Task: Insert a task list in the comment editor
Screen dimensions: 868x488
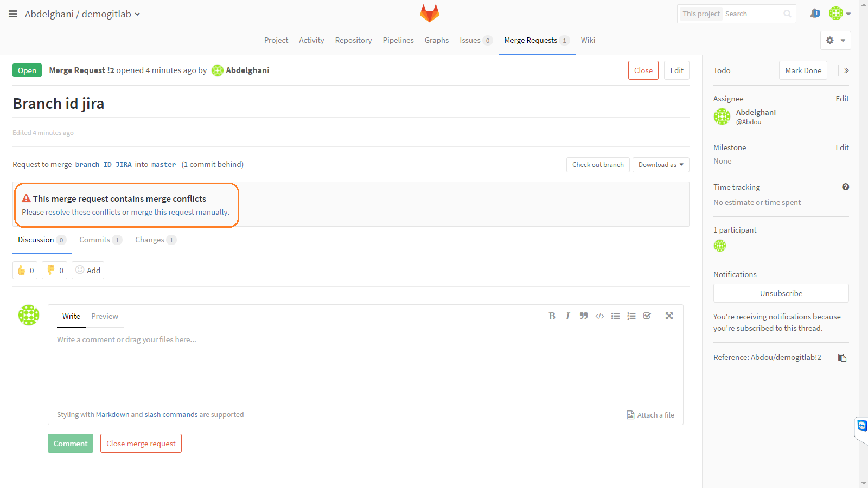Action: coord(647,316)
